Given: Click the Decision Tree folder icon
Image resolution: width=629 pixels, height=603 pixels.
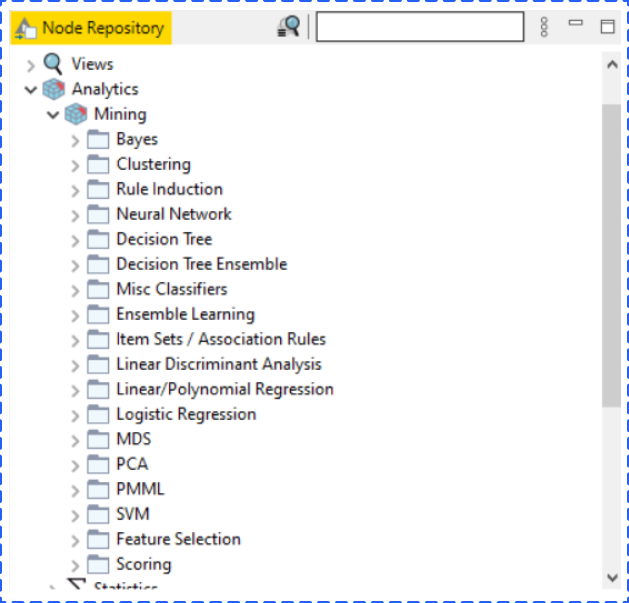Looking at the screenshot, I should click(x=98, y=239).
